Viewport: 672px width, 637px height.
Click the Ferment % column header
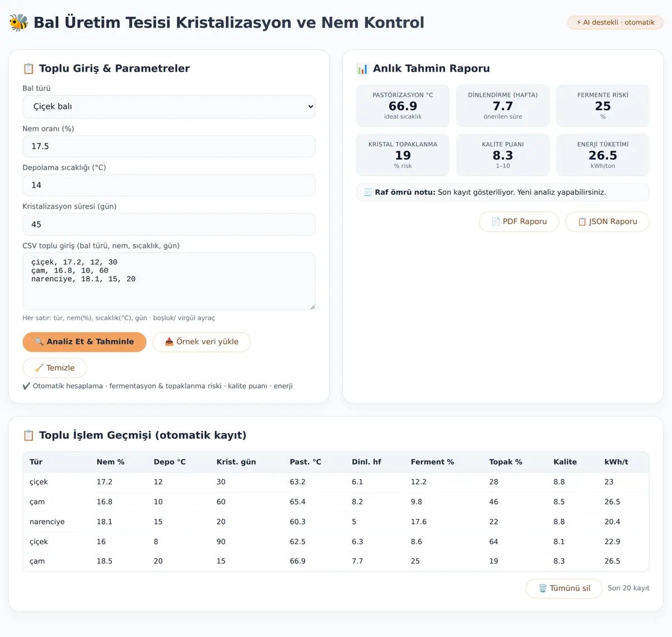tap(432, 462)
